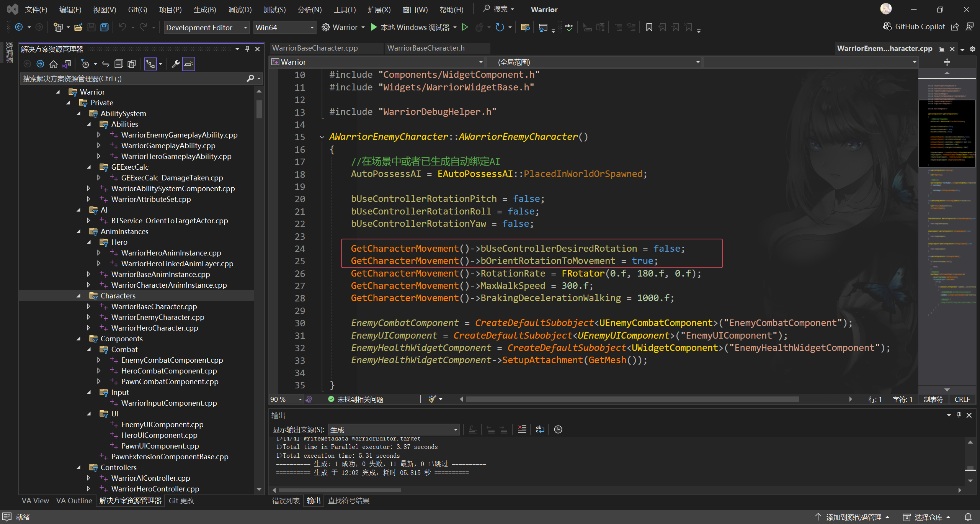
Task: Click Collapse All icon in Solution Explorer
Action: click(x=119, y=64)
